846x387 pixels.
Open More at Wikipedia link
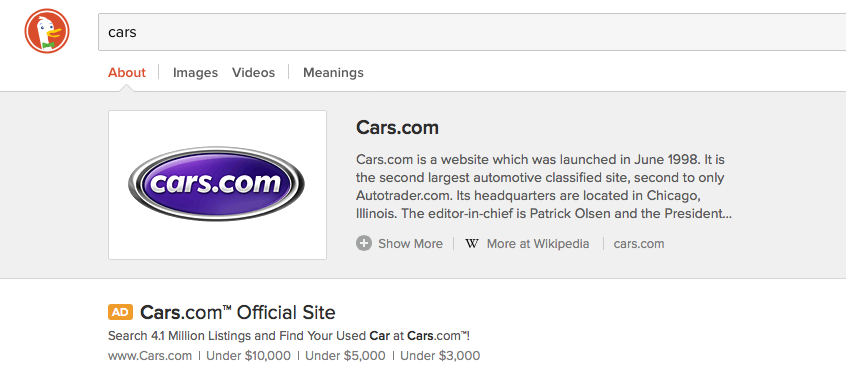(538, 243)
